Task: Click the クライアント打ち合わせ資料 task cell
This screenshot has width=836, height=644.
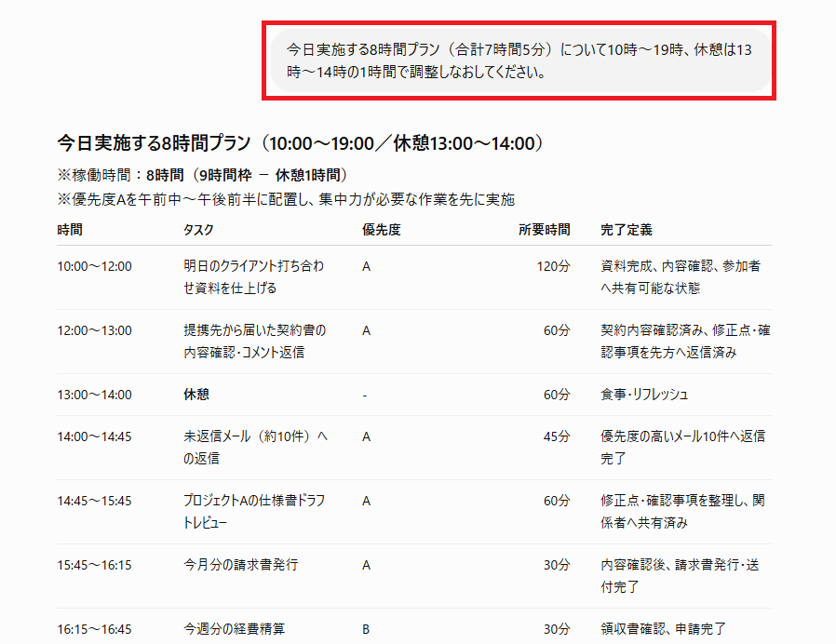Action: click(x=254, y=277)
